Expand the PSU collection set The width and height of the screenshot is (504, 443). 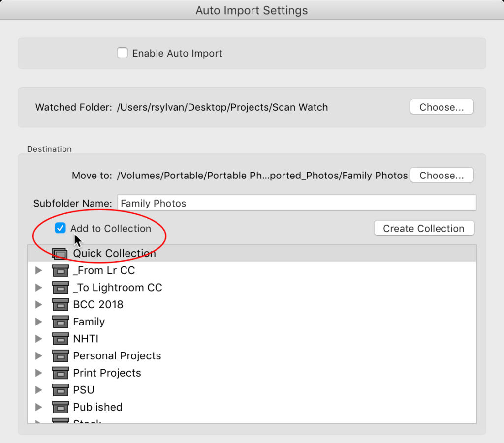coord(38,390)
